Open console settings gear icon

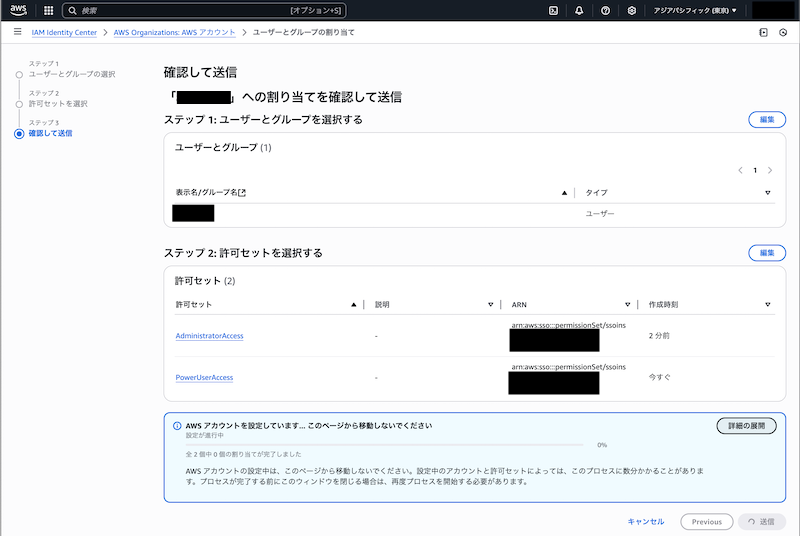point(632,10)
